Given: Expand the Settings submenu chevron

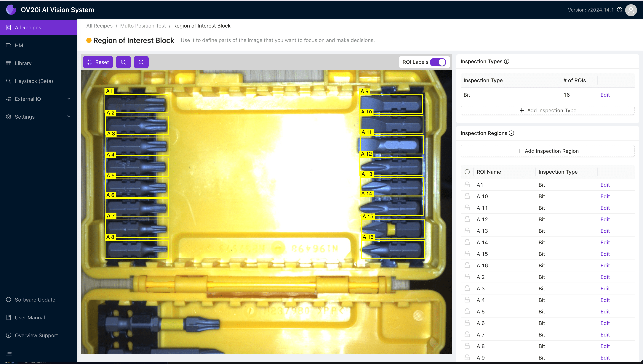Looking at the screenshot, I should (x=69, y=117).
